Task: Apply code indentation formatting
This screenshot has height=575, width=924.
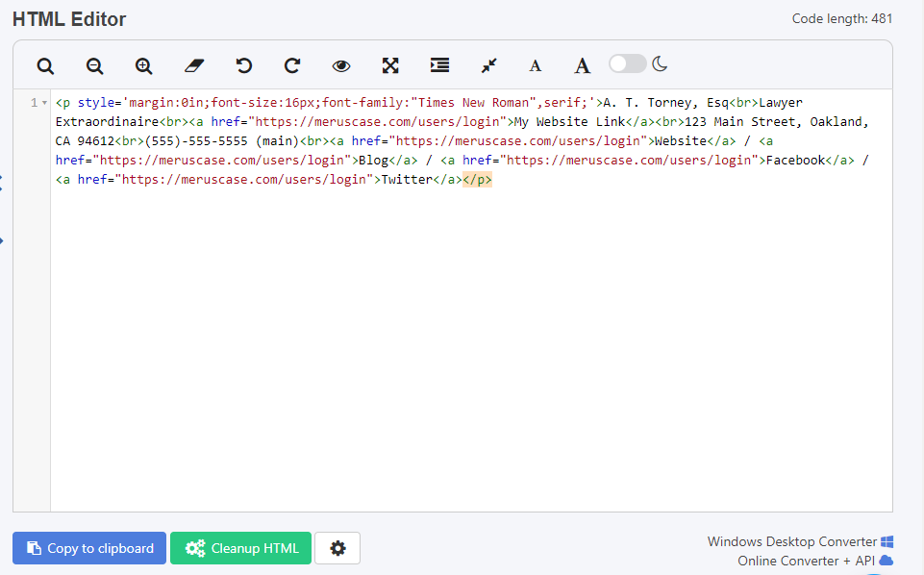Action: click(439, 65)
